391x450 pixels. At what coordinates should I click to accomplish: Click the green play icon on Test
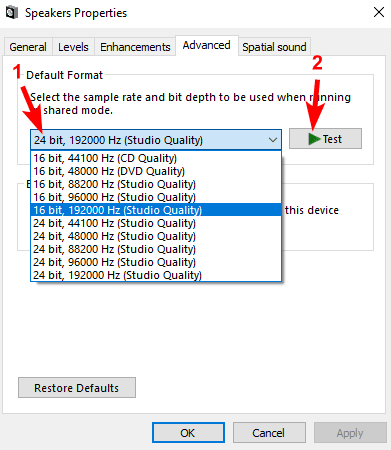tap(314, 139)
